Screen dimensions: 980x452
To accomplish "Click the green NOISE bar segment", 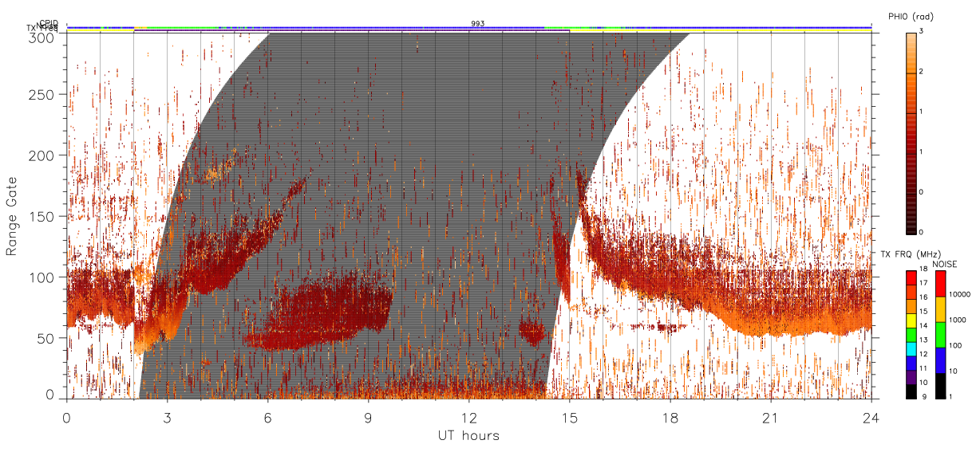I will (x=941, y=335).
